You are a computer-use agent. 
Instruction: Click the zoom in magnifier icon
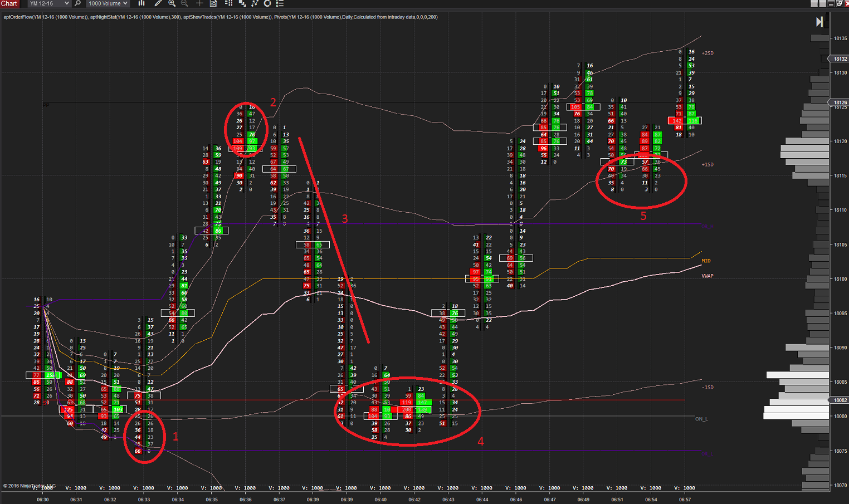(172, 3)
